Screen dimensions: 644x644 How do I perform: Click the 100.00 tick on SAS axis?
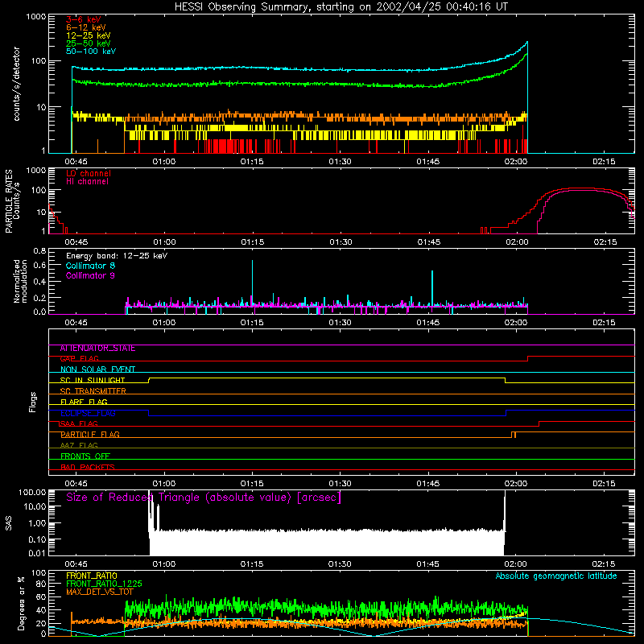[x=32, y=493]
